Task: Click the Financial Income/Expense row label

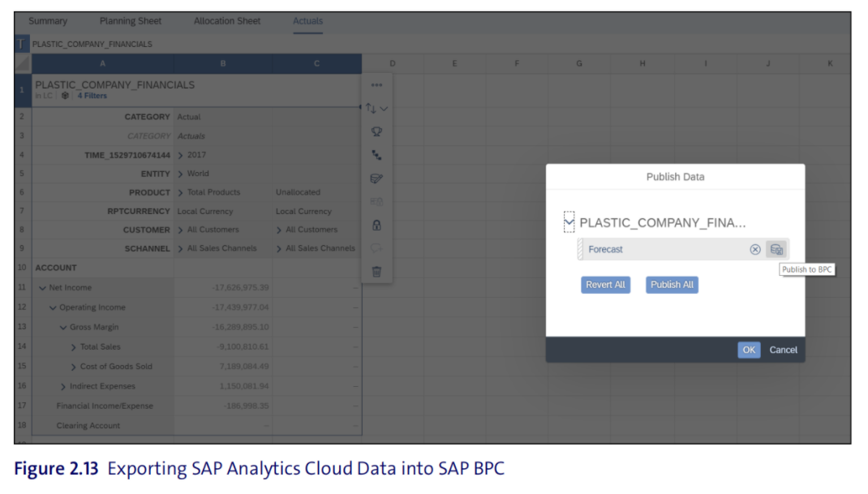Action: point(105,406)
